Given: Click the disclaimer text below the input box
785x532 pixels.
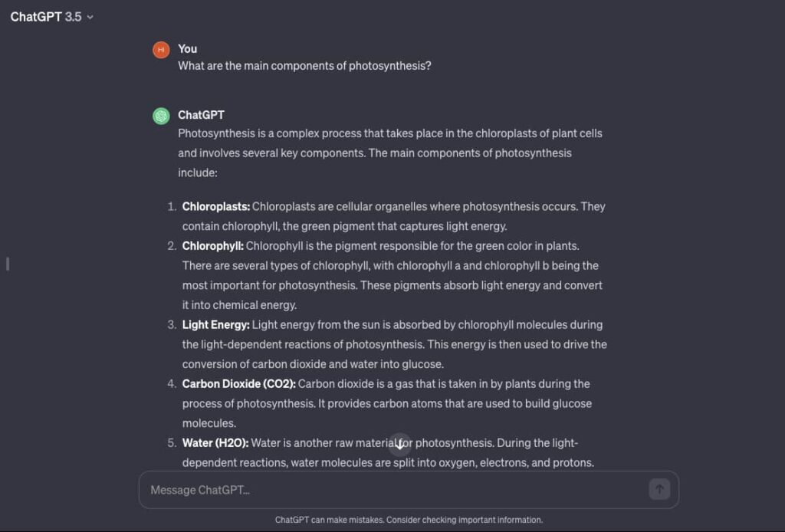Looking at the screenshot, I should pyautogui.click(x=408, y=519).
